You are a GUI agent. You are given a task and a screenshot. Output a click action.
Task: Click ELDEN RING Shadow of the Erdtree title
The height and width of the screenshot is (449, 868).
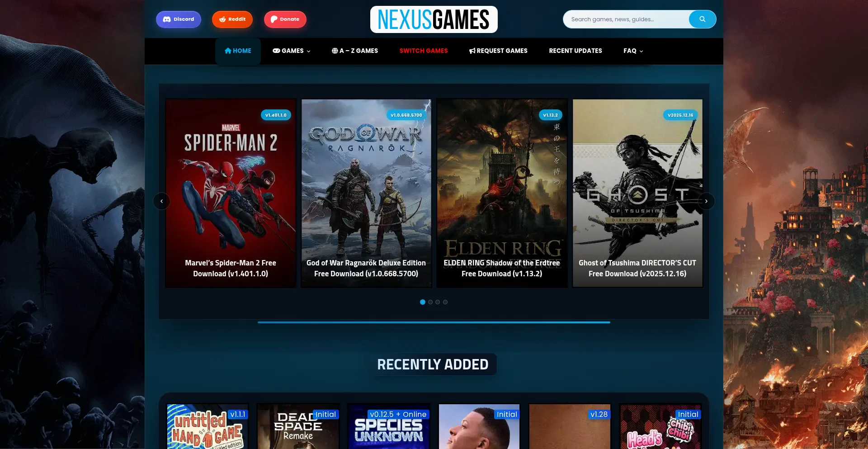tap(502, 268)
